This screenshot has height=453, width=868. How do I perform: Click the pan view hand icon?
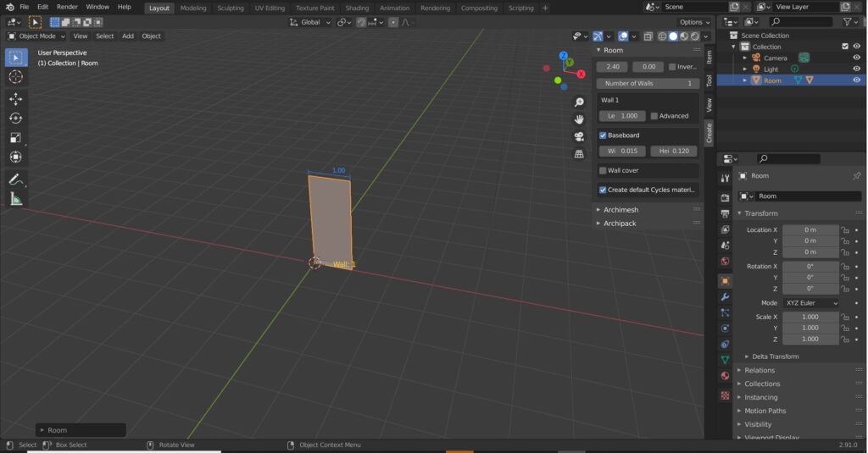click(x=579, y=119)
